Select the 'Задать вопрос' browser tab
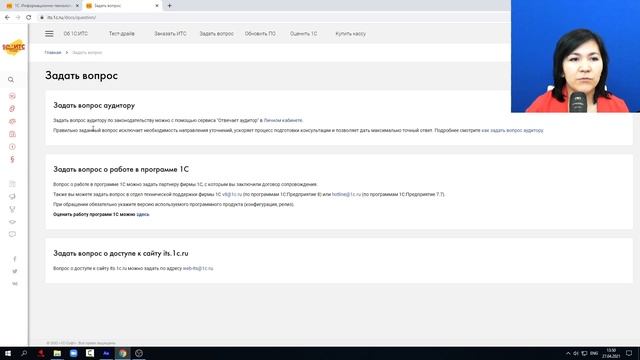The width and height of the screenshot is (640, 360). (122, 6)
